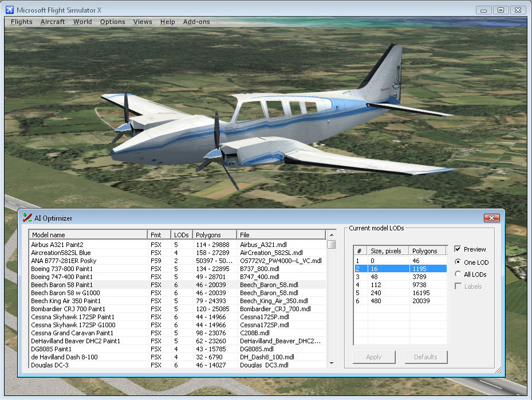Select LOD row 3 with 3789 polygons
The height and width of the screenshot is (400, 532).
(400, 277)
